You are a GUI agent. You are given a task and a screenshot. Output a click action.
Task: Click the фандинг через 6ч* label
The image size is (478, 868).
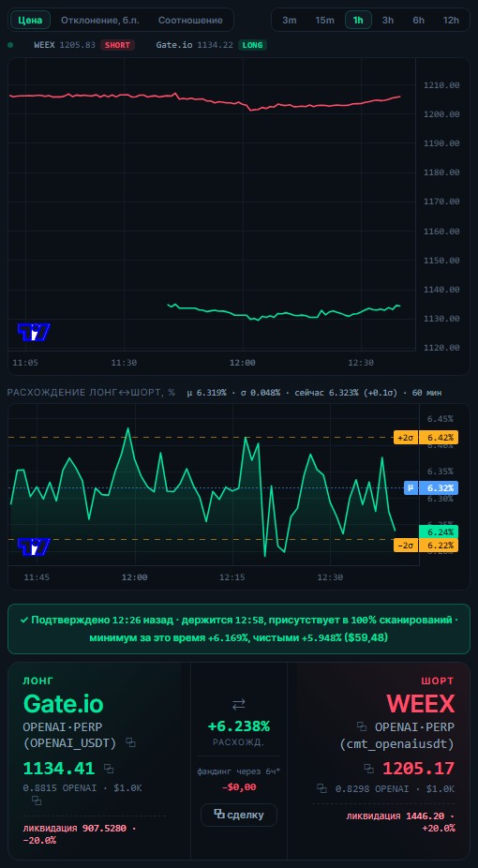coord(238,771)
